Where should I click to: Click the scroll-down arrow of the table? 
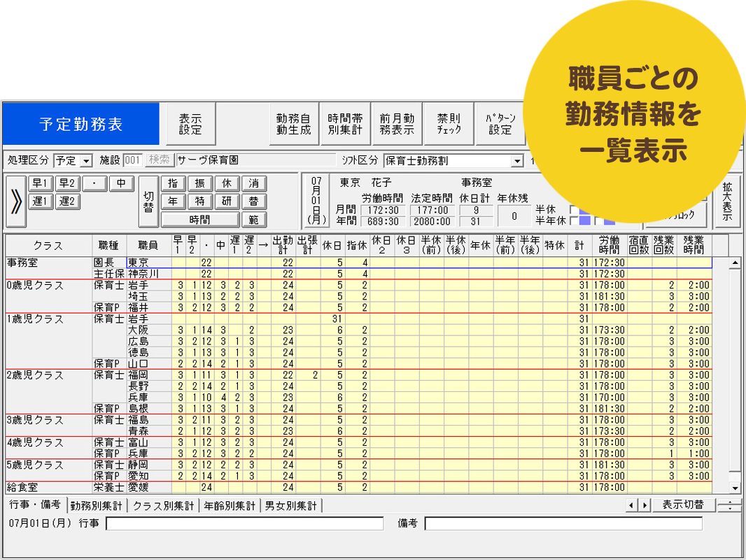[x=735, y=488]
